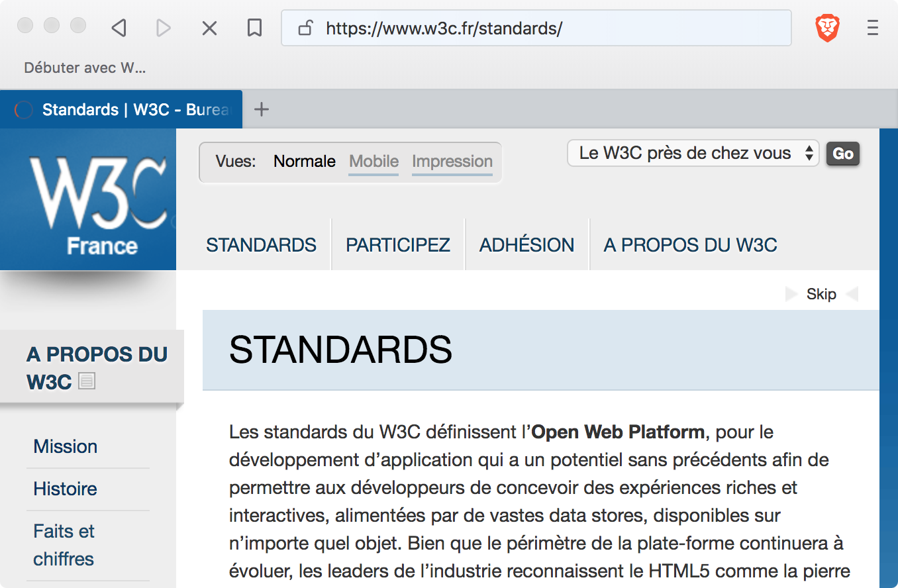Click the bold Open Web Platform text
The height and width of the screenshot is (588, 898).
(618, 432)
